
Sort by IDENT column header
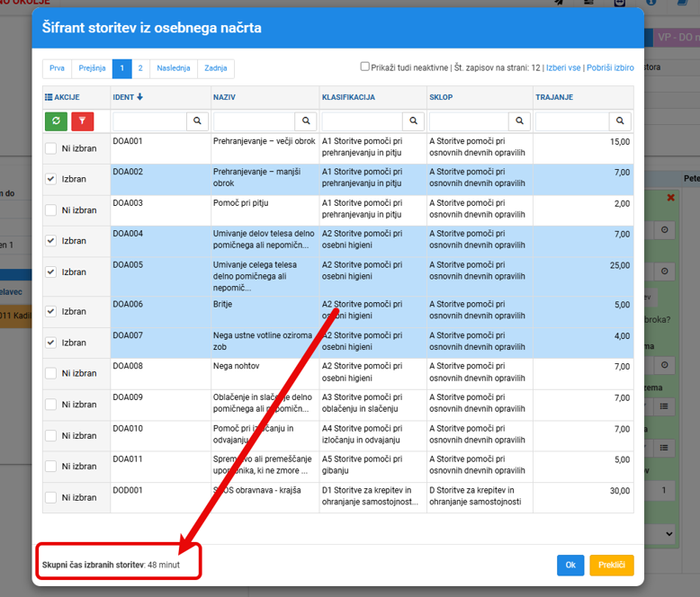pos(123,97)
